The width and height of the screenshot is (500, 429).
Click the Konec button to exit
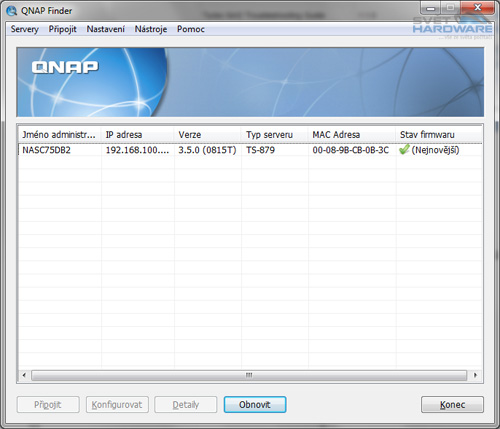coord(452,405)
